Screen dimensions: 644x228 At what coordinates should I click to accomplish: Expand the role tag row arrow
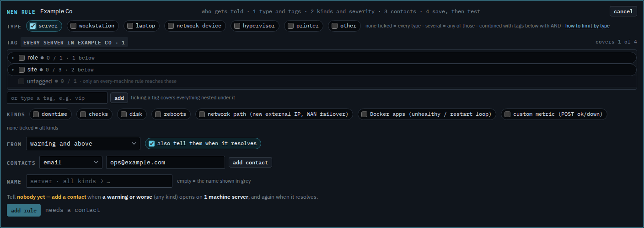13,58
